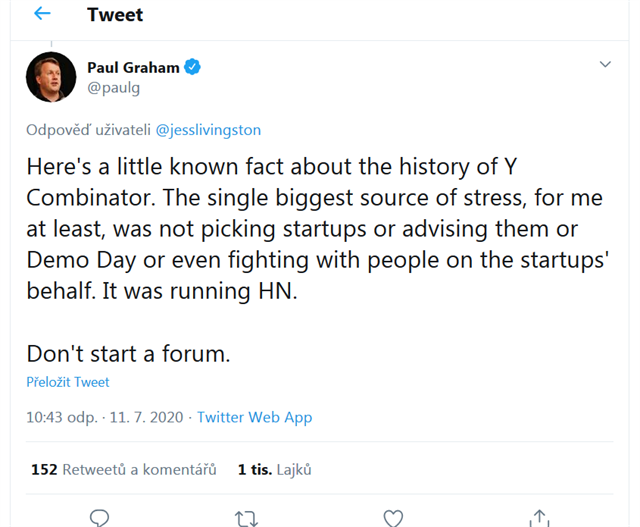The height and width of the screenshot is (527, 640).
Task: Open tweet options chevron menu
Action: [605, 65]
